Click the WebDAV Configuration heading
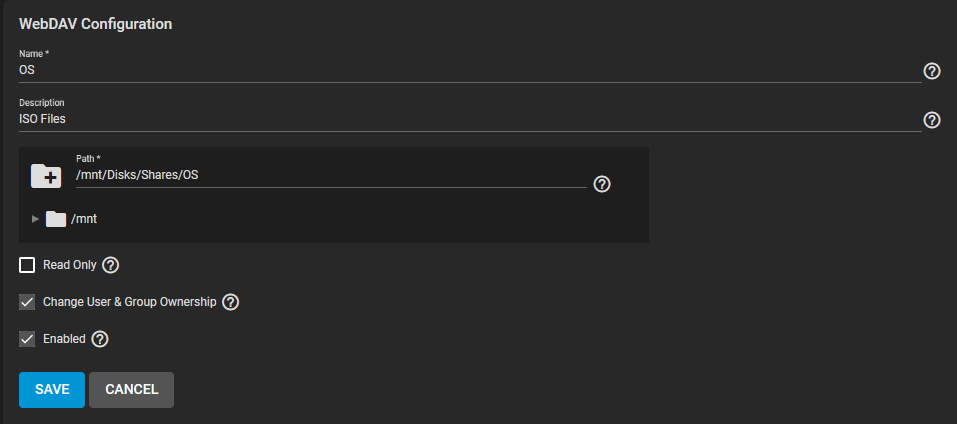The height and width of the screenshot is (424, 957). pyautogui.click(x=95, y=24)
